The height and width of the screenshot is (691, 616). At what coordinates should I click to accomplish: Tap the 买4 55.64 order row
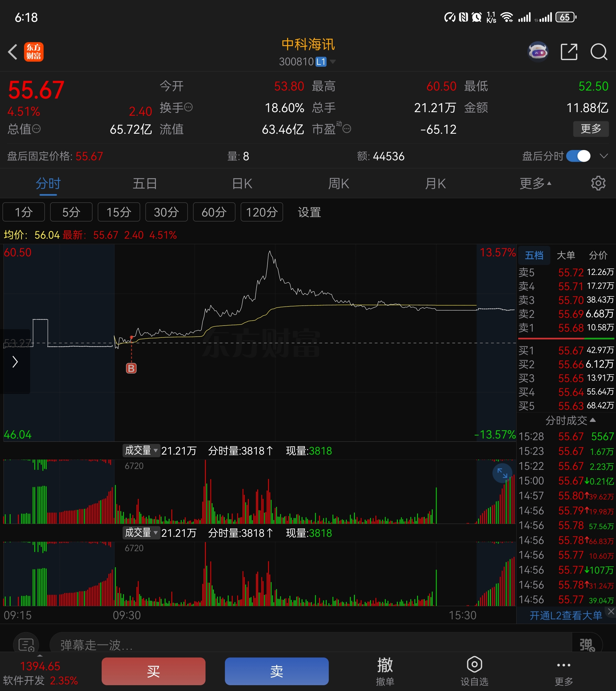coord(566,392)
